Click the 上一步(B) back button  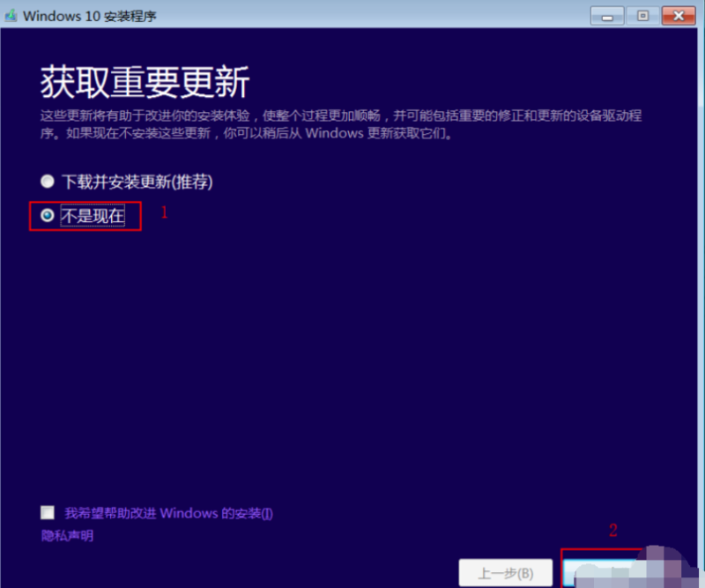click(506, 572)
